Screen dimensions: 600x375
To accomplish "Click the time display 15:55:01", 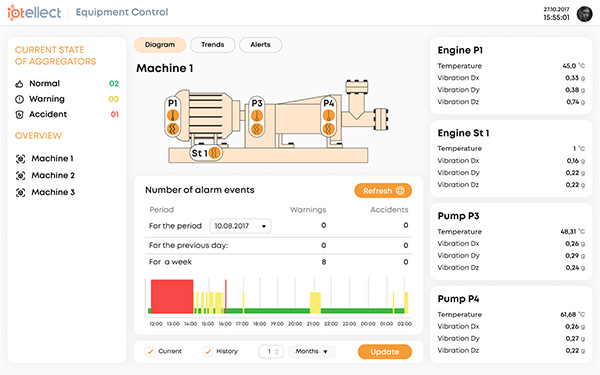I will 556,18.
